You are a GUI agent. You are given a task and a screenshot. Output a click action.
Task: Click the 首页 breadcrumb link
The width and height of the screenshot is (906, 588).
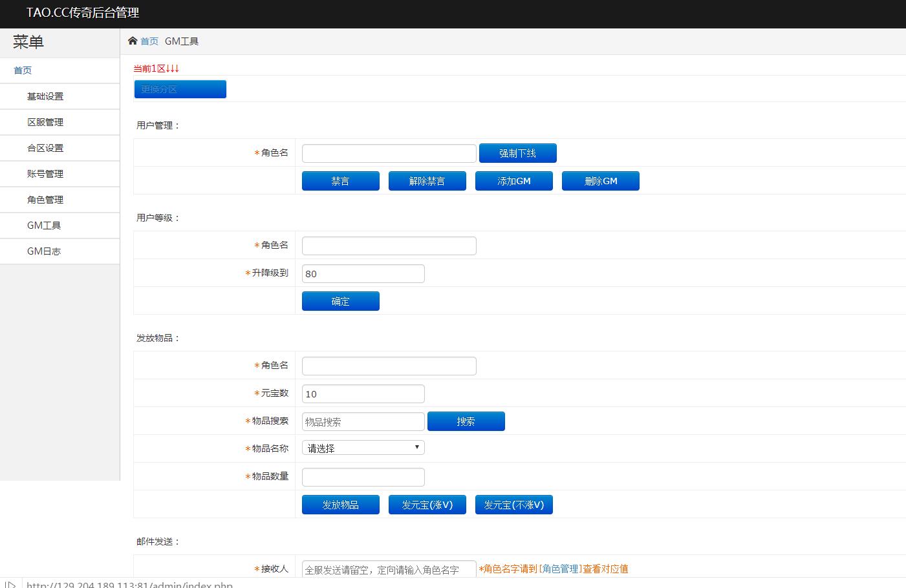point(149,41)
